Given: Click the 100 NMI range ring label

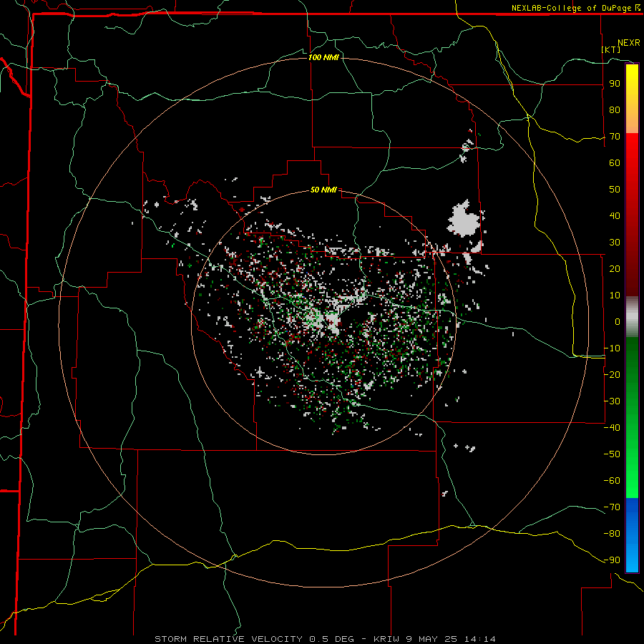Looking at the screenshot, I should [x=323, y=57].
